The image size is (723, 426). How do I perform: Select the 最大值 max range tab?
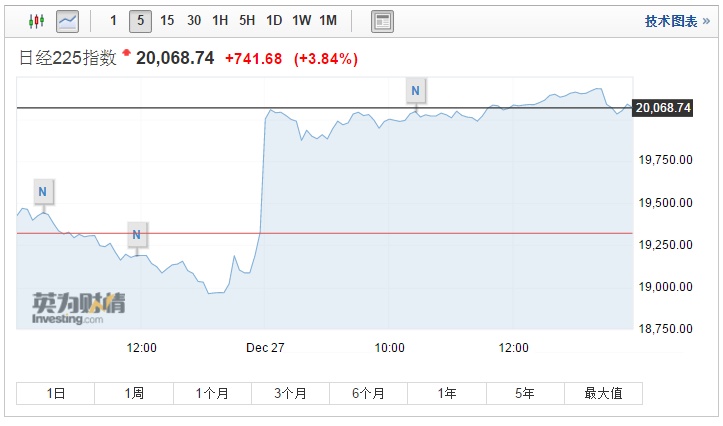click(603, 393)
